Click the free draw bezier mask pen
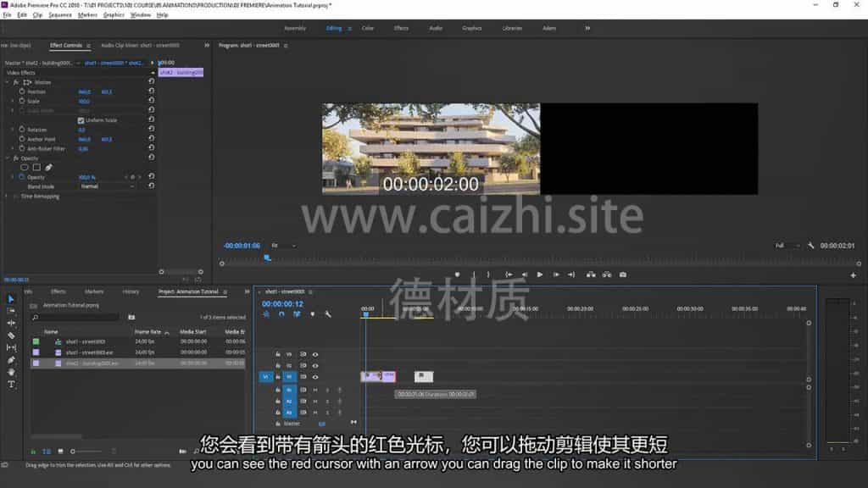The image size is (868, 488). pos(48,167)
